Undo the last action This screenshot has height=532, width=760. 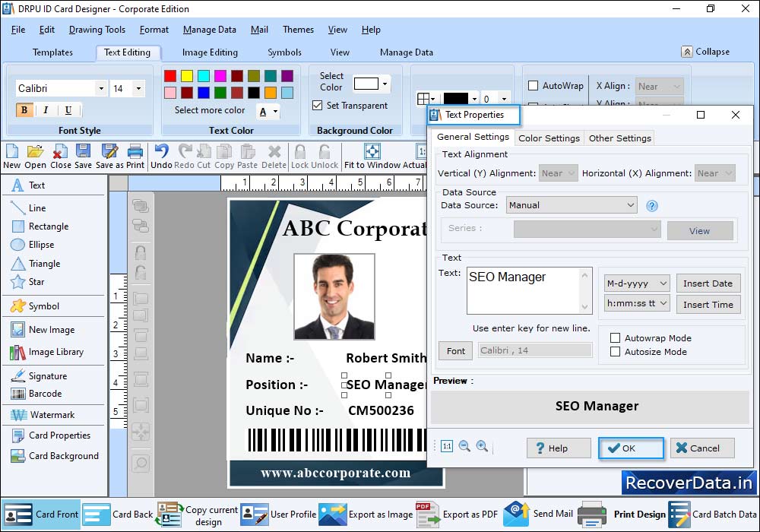click(161, 157)
